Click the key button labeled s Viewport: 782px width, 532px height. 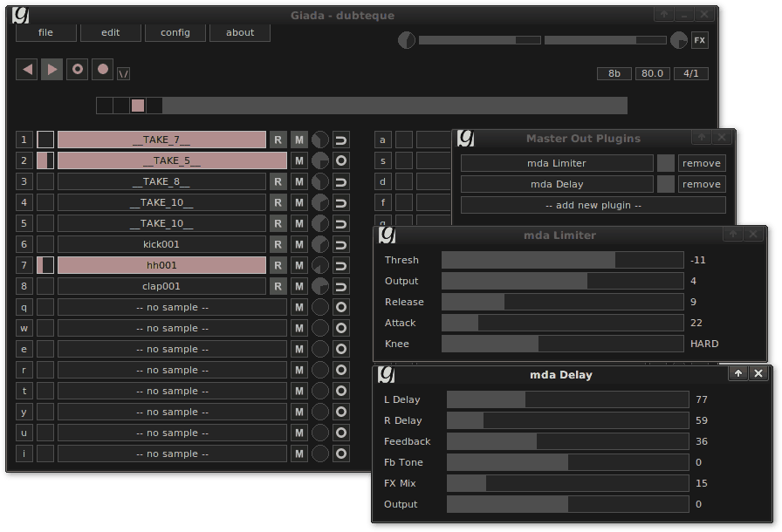(x=382, y=160)
